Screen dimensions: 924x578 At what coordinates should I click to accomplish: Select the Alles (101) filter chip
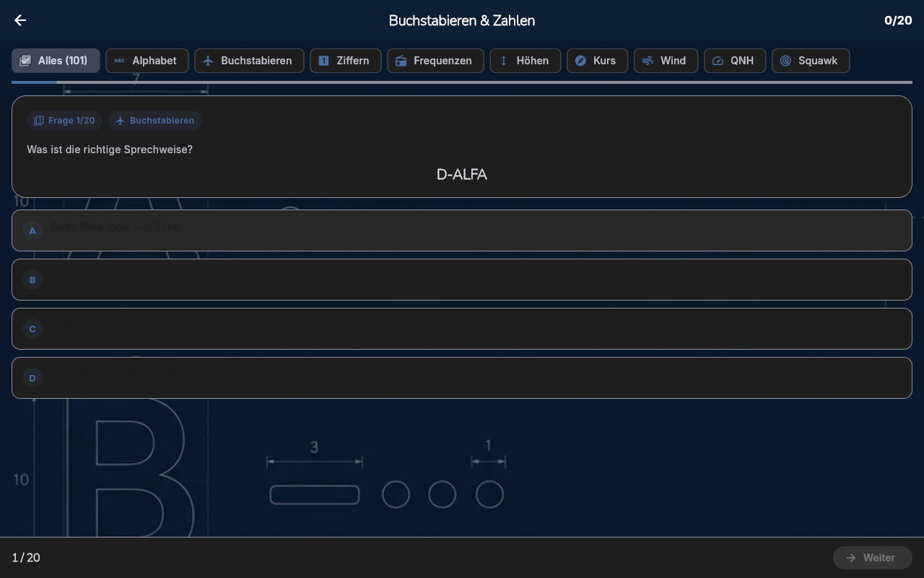coord(56,61)
